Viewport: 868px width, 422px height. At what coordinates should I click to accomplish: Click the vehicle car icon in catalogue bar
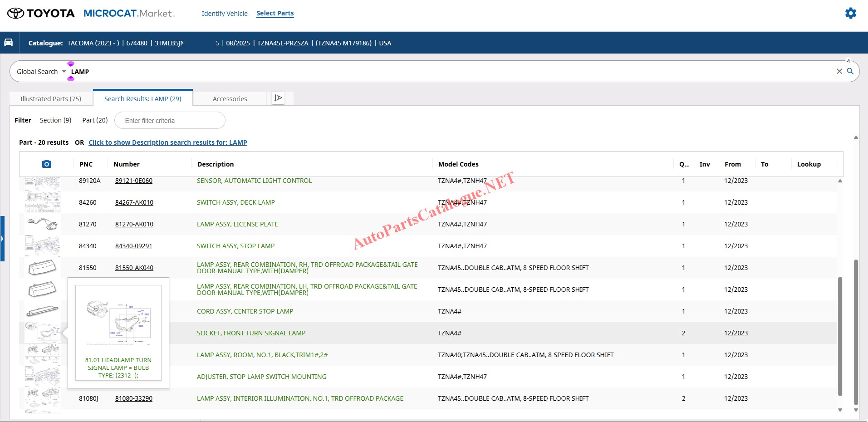click(x=9, y=43)
